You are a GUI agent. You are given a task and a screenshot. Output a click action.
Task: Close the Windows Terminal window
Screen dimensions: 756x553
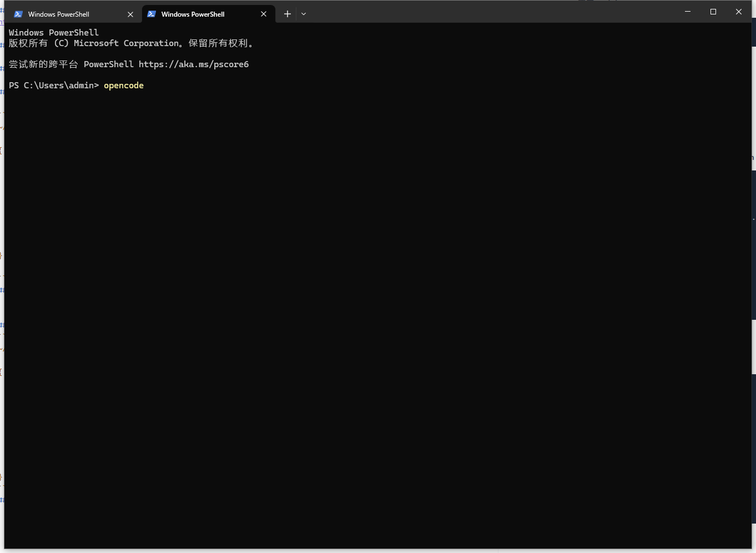coord(739,12)
